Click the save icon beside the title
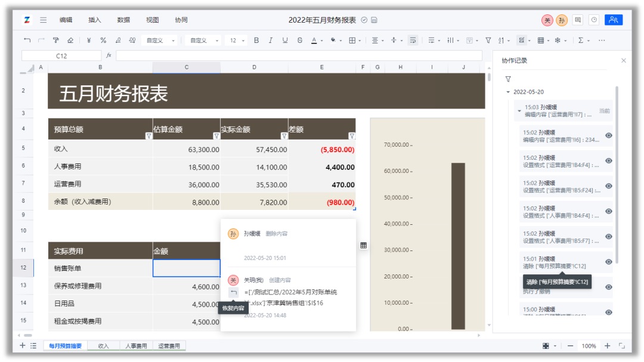 (x=374, y=20)
